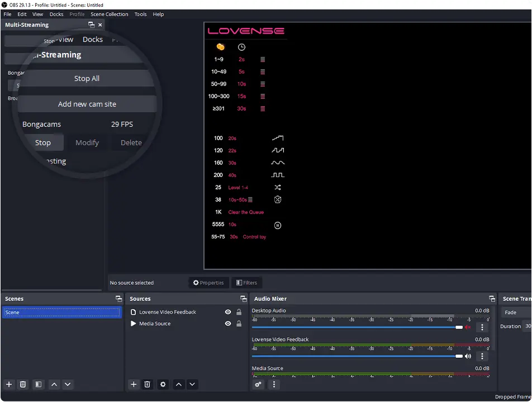Move the source down

coord(192,384)
